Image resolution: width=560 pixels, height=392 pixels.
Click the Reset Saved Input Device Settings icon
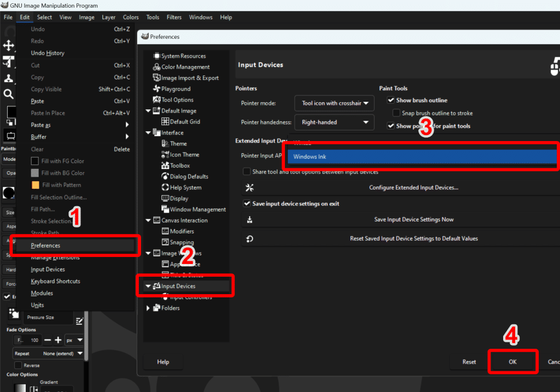pyautogui.click(x=250, y=238)
